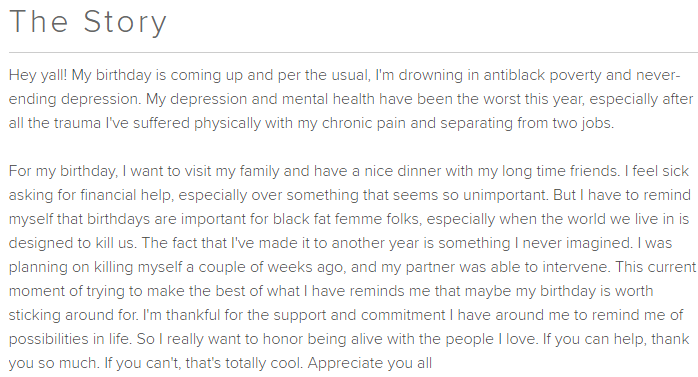Click the horizontal divider under the heading

pyautogui.click(x=353, y=53)
